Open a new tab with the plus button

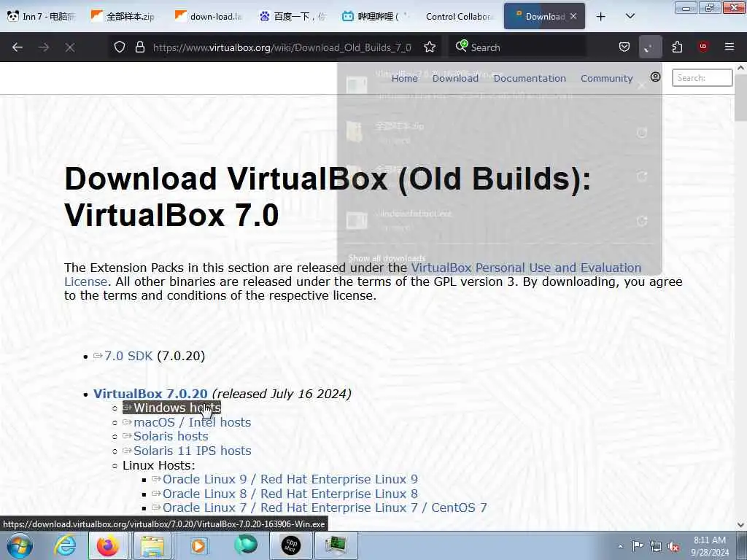tap(601, 17)
